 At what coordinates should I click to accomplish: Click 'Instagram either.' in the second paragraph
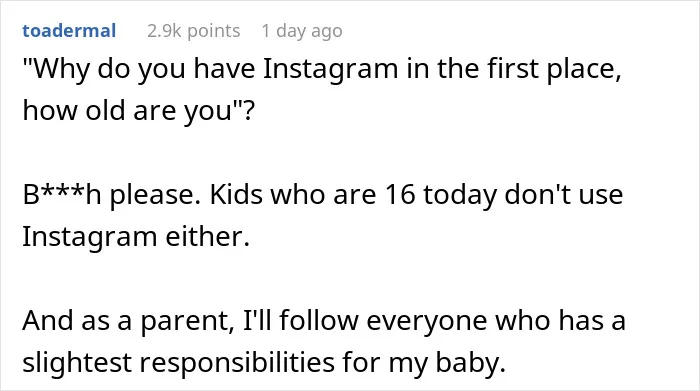point(136,237)
